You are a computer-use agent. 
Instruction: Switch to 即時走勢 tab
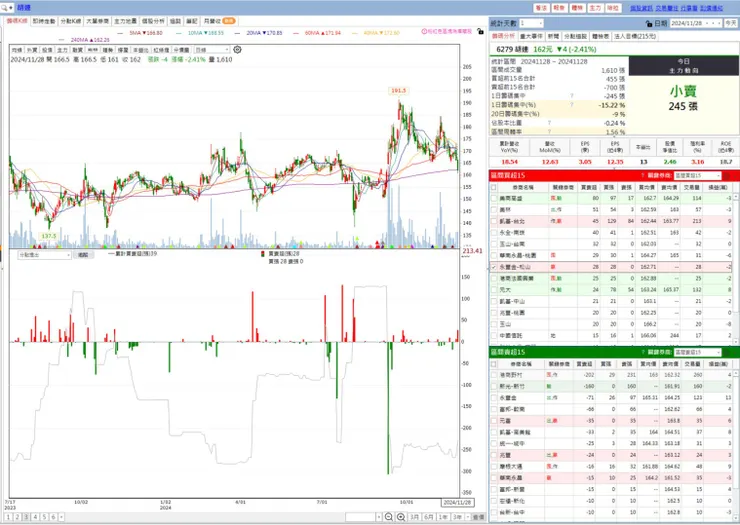click(x=44, y=21)
